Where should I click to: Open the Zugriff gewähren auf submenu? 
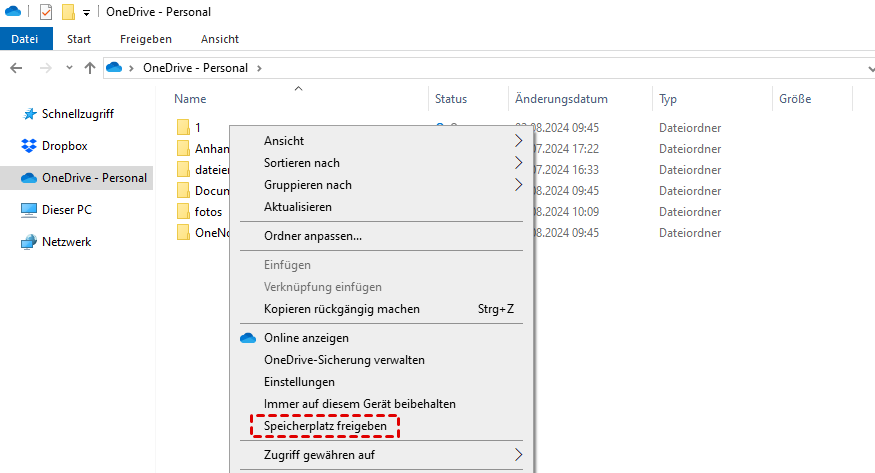click(x=382, y=455)
